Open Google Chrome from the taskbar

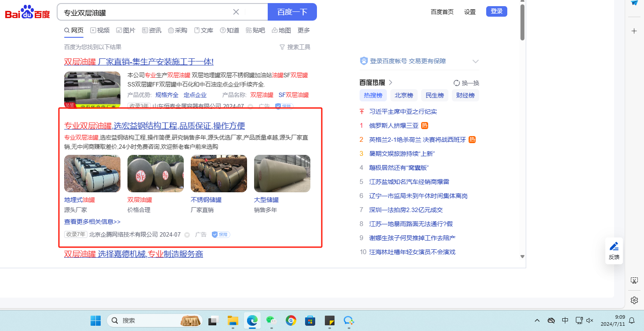(x=291, y=321)
